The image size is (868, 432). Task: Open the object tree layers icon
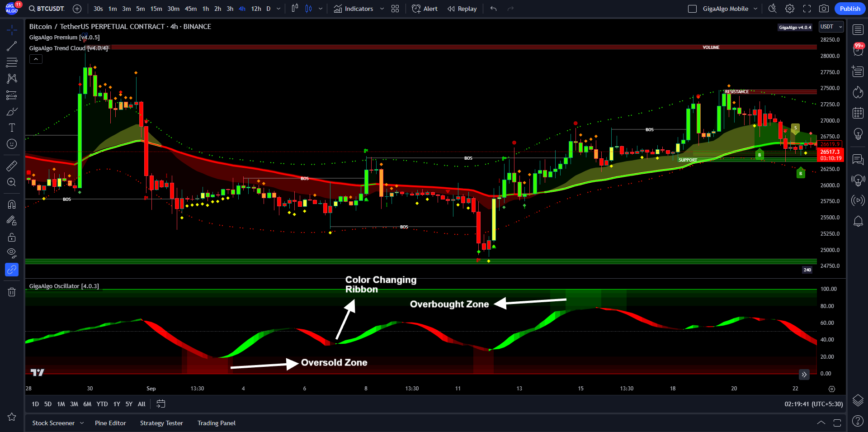858,400
